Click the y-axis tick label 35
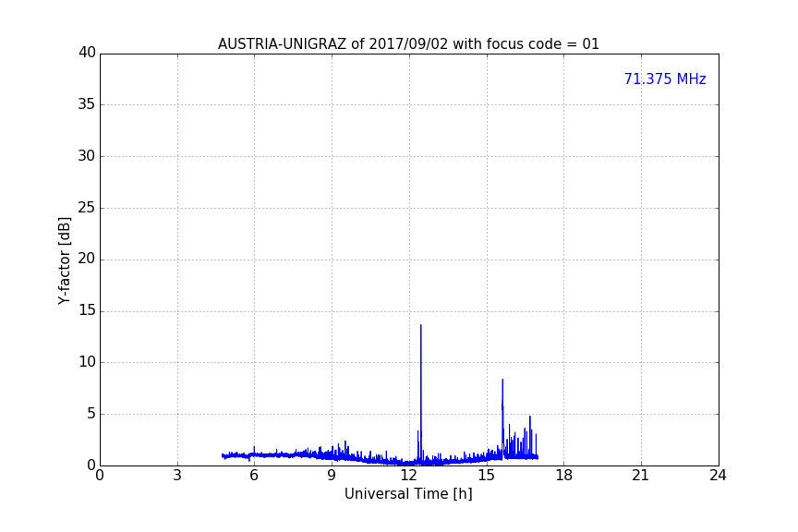Screen dimensions: 798x532 [x=87, y=104]
